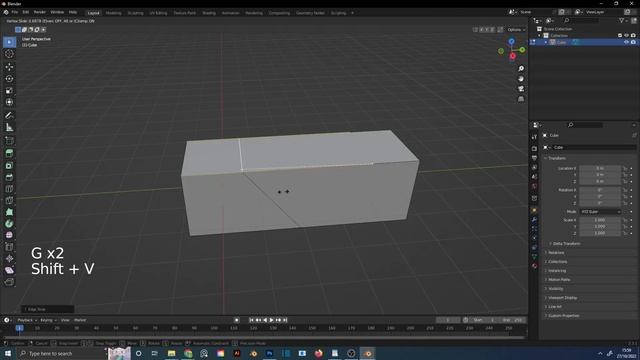Click the viewport zoom magnifier icon

coord(521,69)
